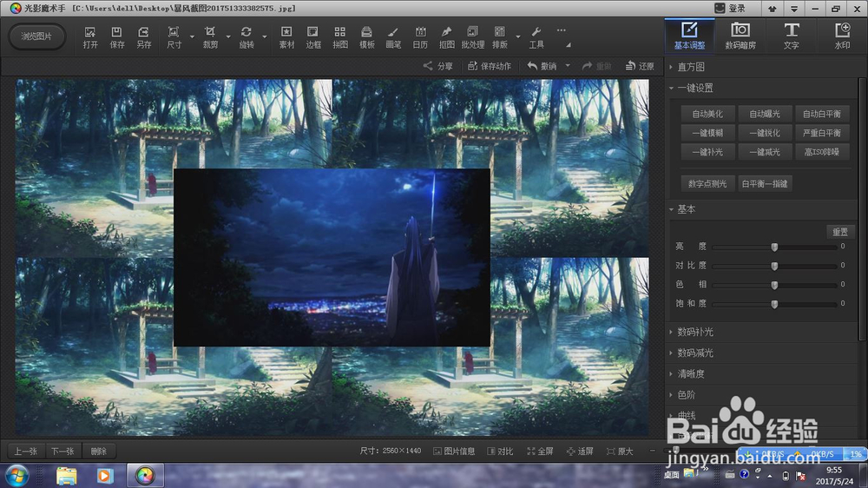Open the 工具 (Tools) icon
Image resolution: width=868 pixels, height=488 pixels.
click(536, 37)
